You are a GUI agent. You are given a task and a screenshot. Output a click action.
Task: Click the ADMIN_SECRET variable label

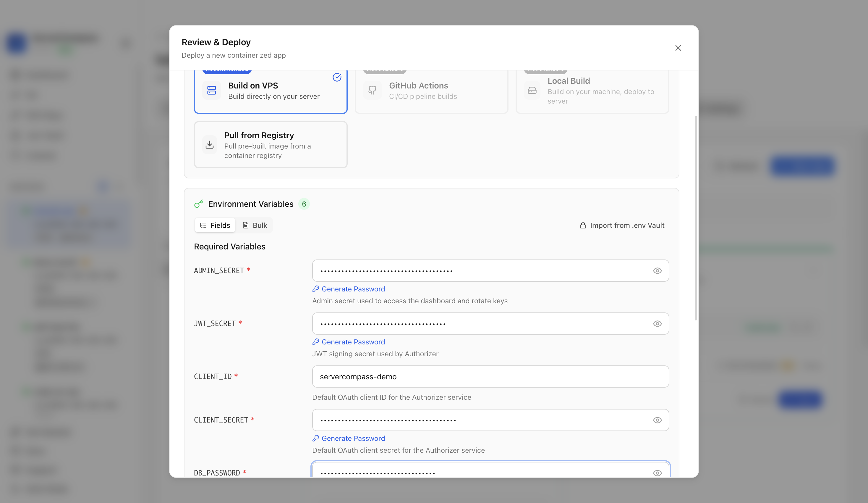pos(219,271)
